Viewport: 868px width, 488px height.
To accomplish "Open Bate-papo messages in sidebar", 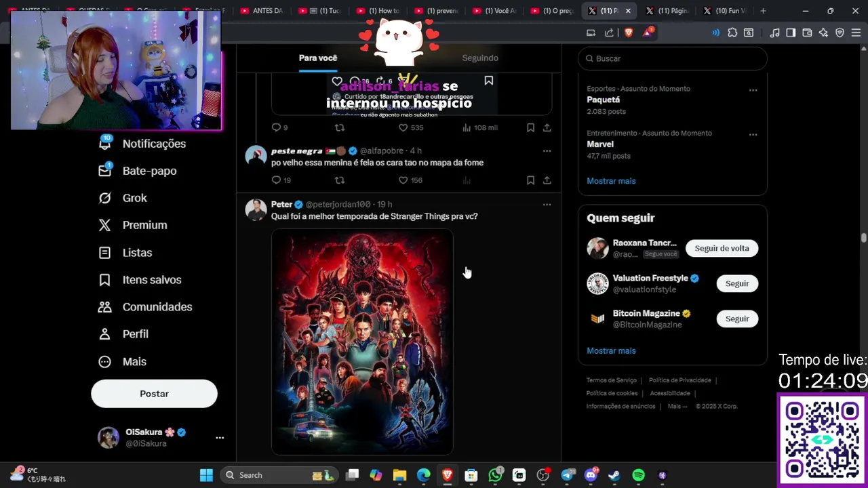I will [138, 171].
